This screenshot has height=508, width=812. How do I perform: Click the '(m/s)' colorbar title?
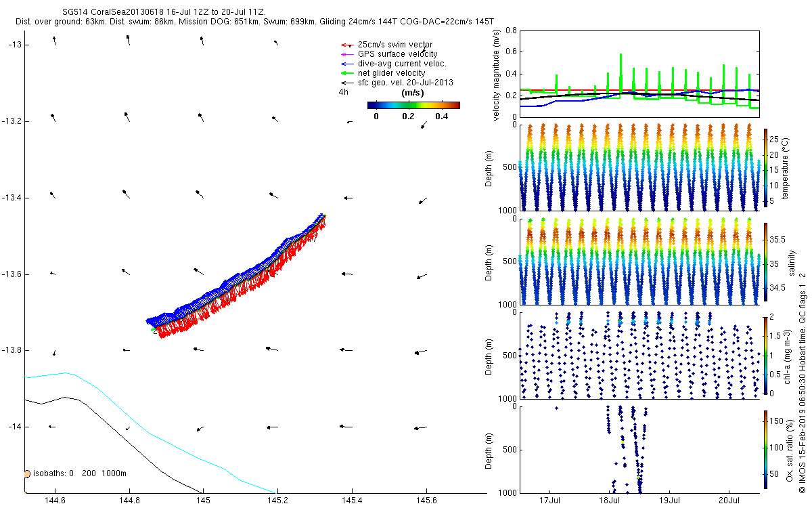pos(413,93)
